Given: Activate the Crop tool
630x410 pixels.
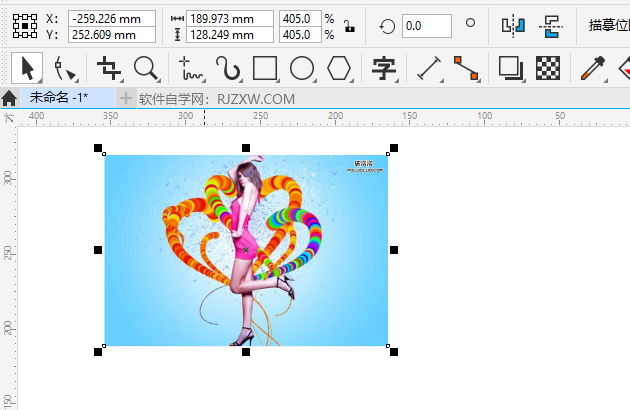Looking at the screenshot, I should [x=109, y=68].
